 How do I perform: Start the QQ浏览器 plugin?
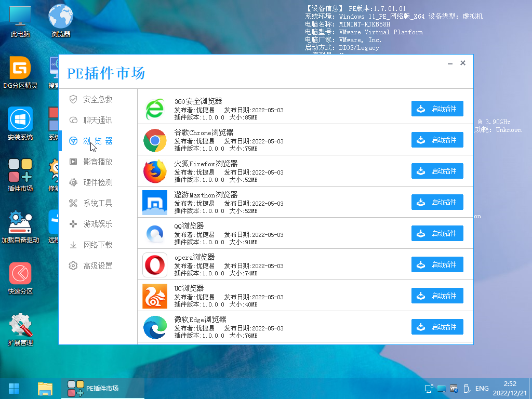point(437,233)
